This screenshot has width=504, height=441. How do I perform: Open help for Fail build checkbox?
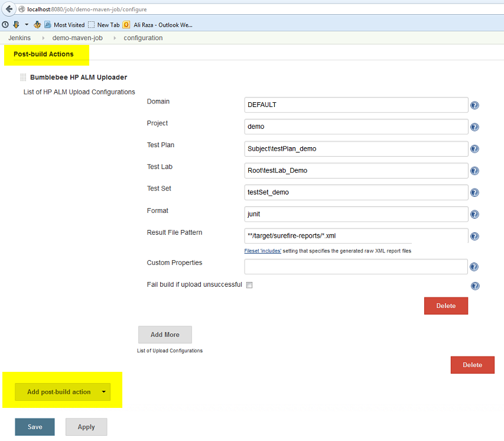click(x=474, y=286)
